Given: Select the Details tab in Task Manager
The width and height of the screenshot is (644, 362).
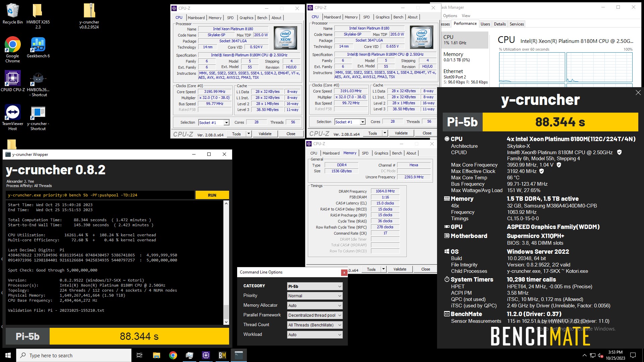Looking at the screenshot, I should (x=500, y=24).
